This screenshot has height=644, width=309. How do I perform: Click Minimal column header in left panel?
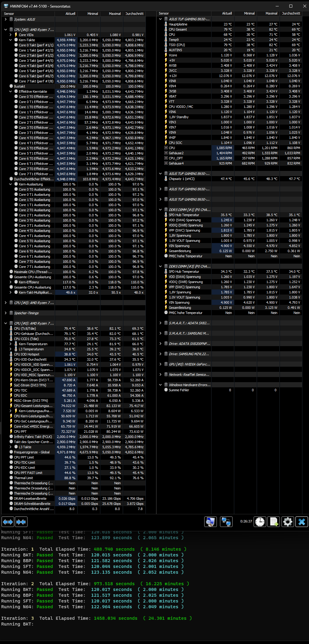tap(89, 14)
